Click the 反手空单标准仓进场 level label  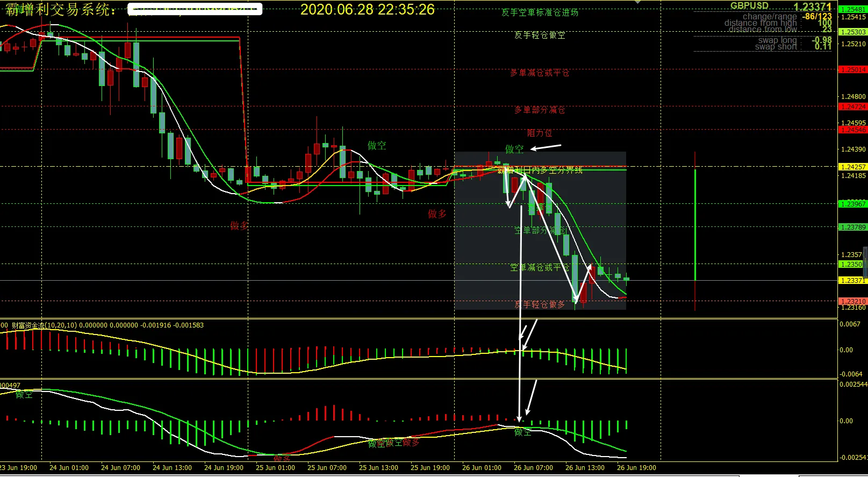point(540,12)
